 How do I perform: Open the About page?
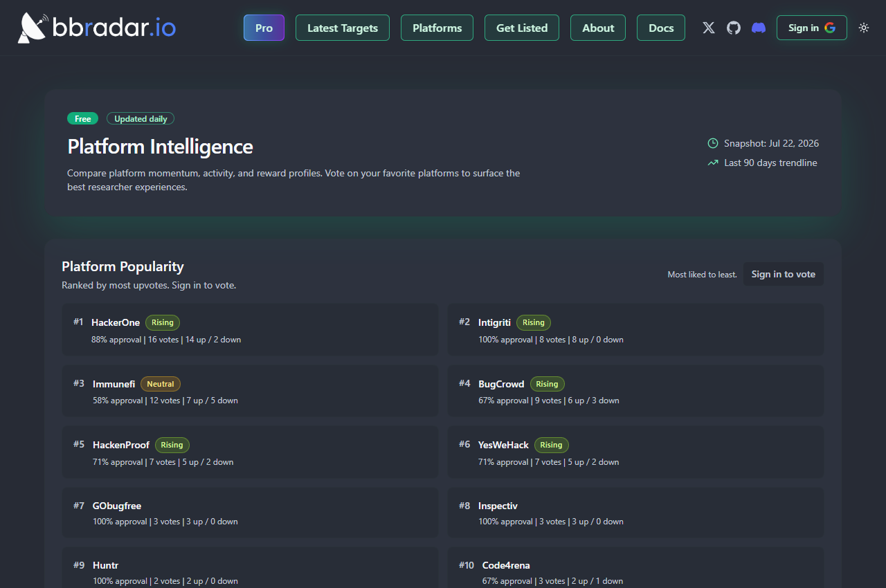click(598, 28)
